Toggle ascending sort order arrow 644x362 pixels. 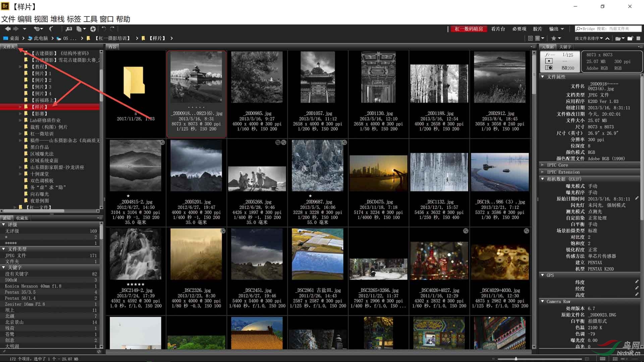pyautogui.click(x=607, y=38)
